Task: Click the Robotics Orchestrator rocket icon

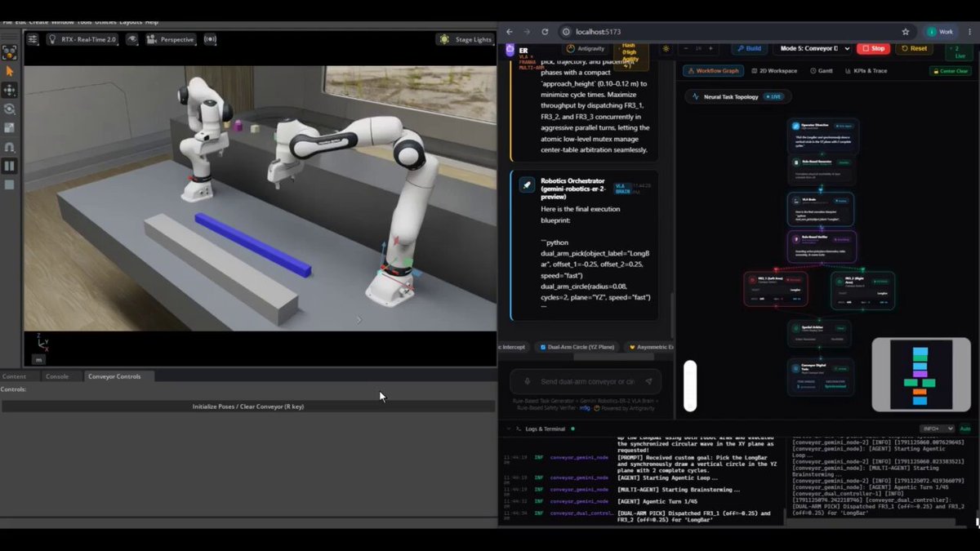Action: pyautogui.click(x=528, y=185)
